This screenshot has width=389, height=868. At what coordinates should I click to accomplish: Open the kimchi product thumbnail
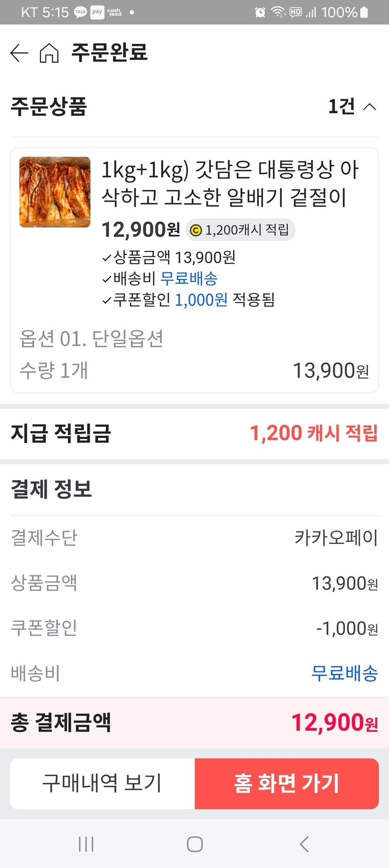[55, 192]
